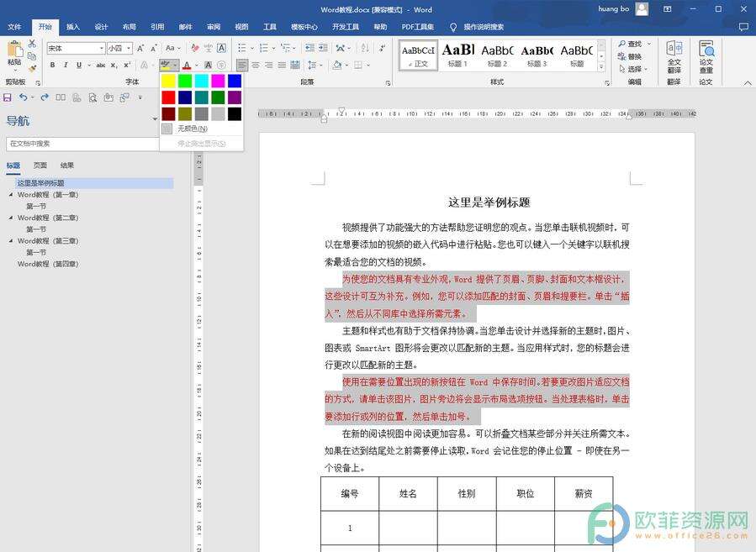Click the Character Border icon

(x=221, y=48)
